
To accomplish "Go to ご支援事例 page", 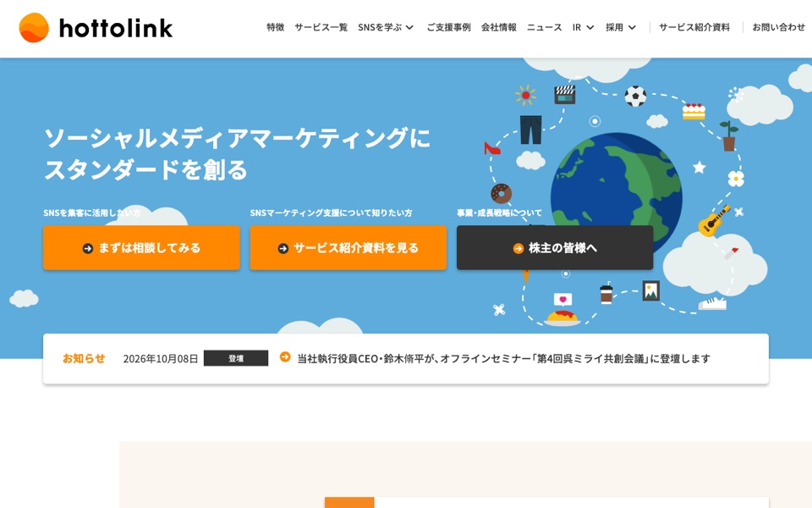I will click(x=448, y=27).
